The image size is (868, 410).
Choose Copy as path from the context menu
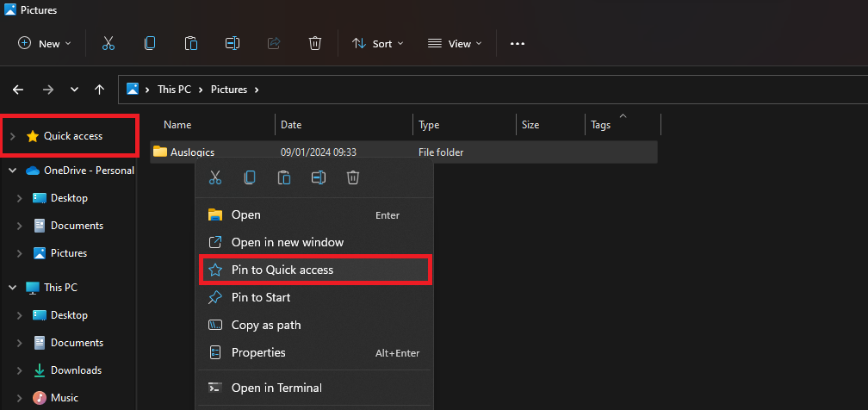tap(265, 325)
